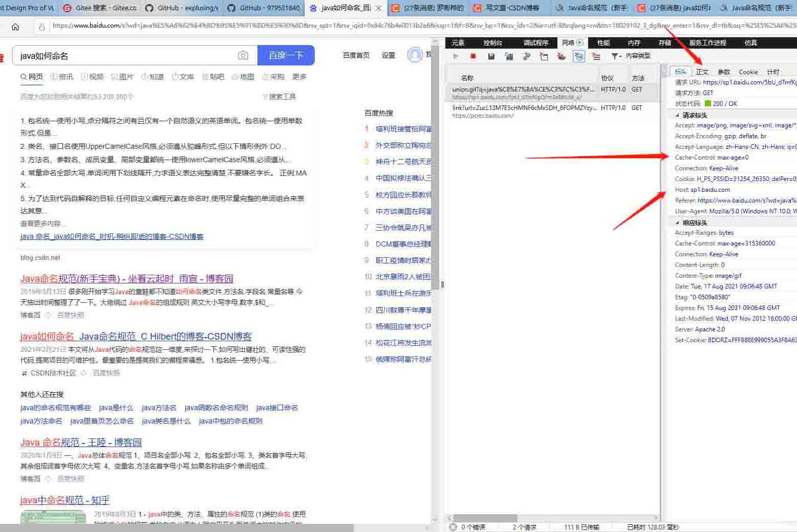797x532 pixels.
Task: Click the camera icon in Baidu search box
Action: pos(243,55)
